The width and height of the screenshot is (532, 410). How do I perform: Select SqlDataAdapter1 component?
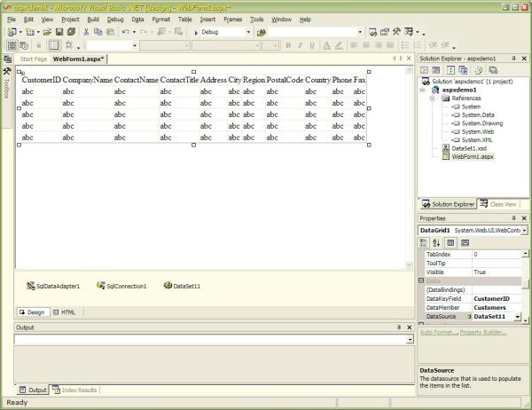[x=53, y=286]
